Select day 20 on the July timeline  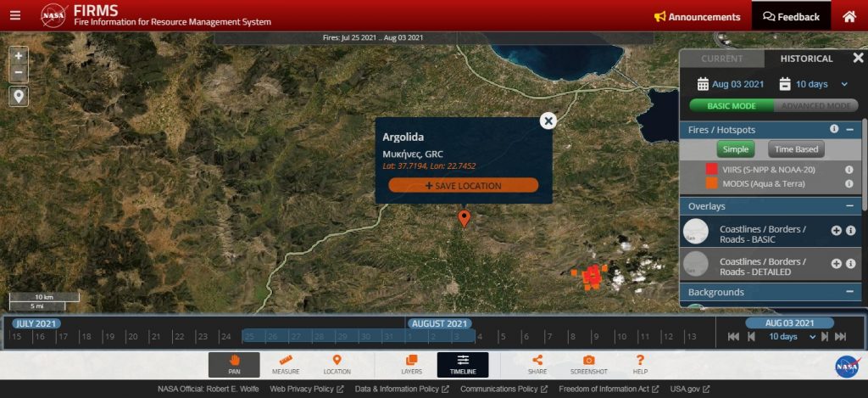point(132,336)
